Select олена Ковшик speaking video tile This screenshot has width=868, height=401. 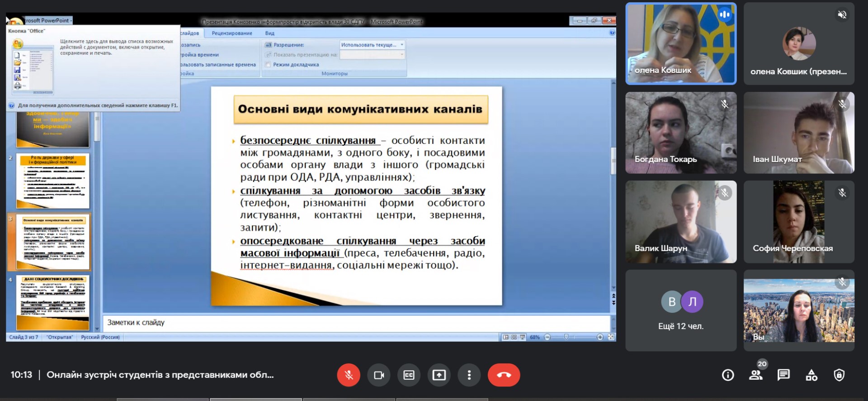(681, 43)
